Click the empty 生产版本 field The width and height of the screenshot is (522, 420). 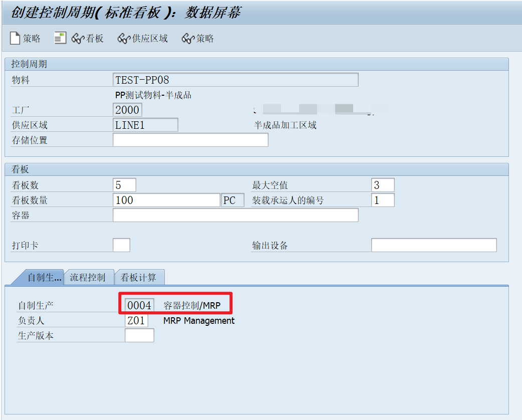pyautogui.click(x=140, y=335)
